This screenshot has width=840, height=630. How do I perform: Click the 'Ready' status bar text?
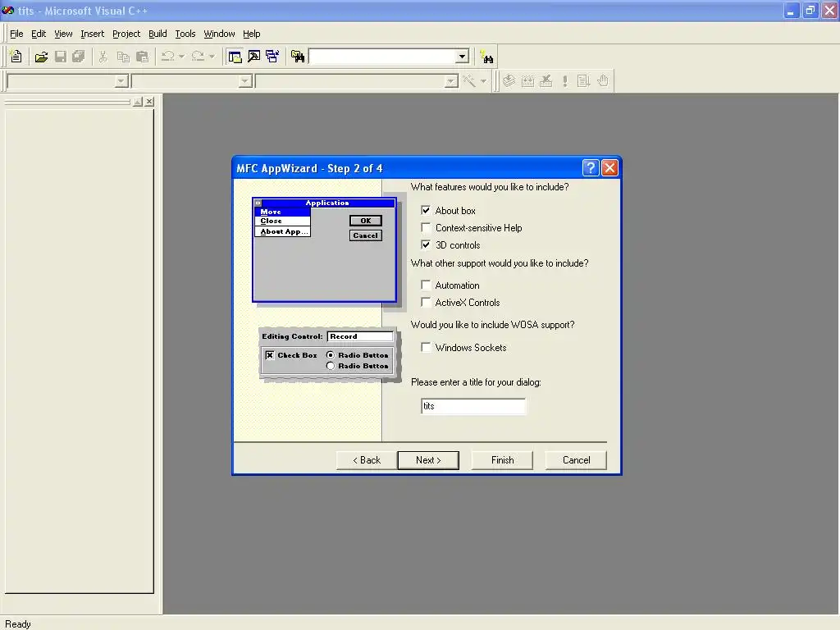coord(18,624)
